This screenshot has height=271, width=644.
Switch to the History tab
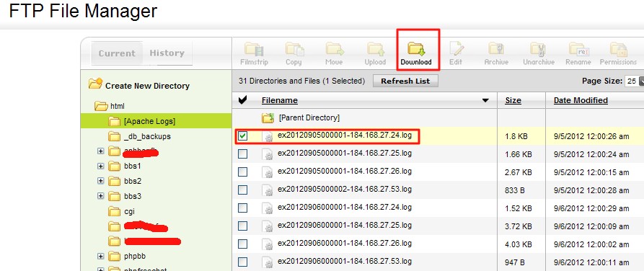click(x=167, y=53)
